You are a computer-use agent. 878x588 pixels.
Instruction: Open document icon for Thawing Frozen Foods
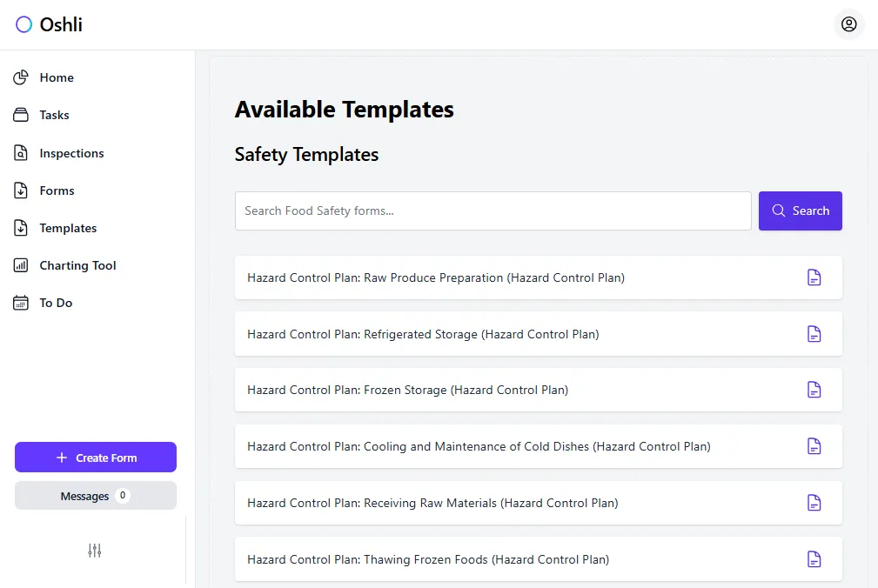tap(814, 559)
